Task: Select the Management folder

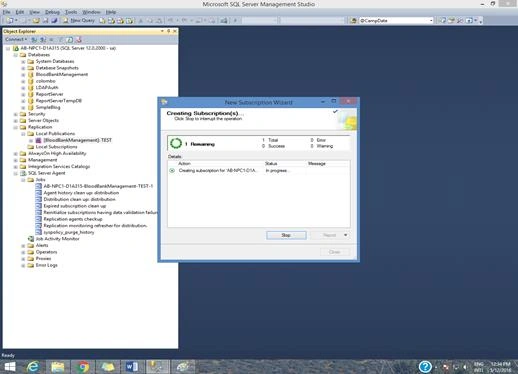Action: (x=42, y=160)
